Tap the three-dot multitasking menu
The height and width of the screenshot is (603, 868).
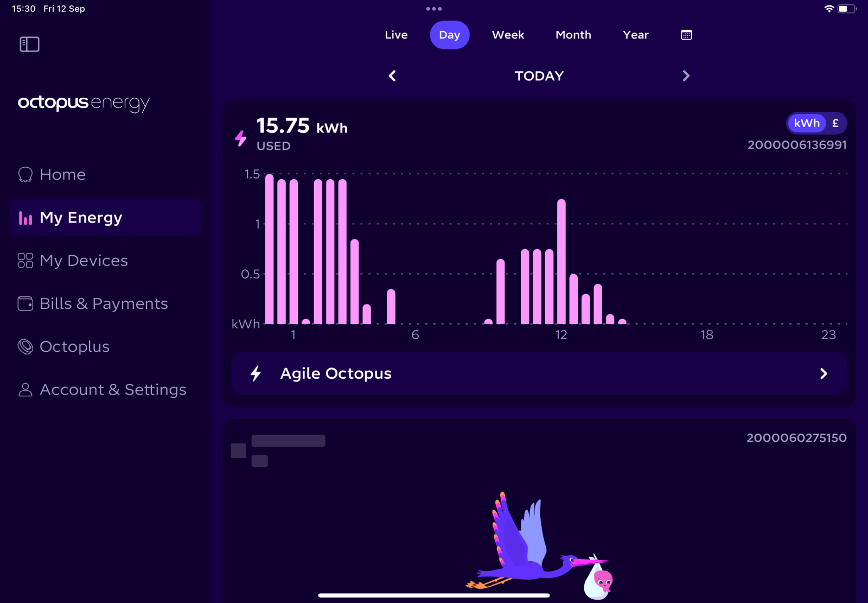pyautogui.click(x=434, y=9)
